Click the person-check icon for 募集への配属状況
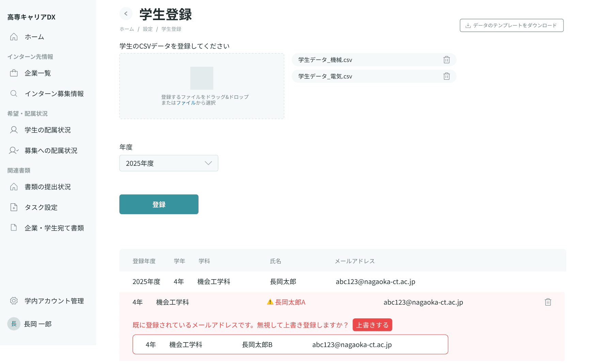 tap(14, 150)
